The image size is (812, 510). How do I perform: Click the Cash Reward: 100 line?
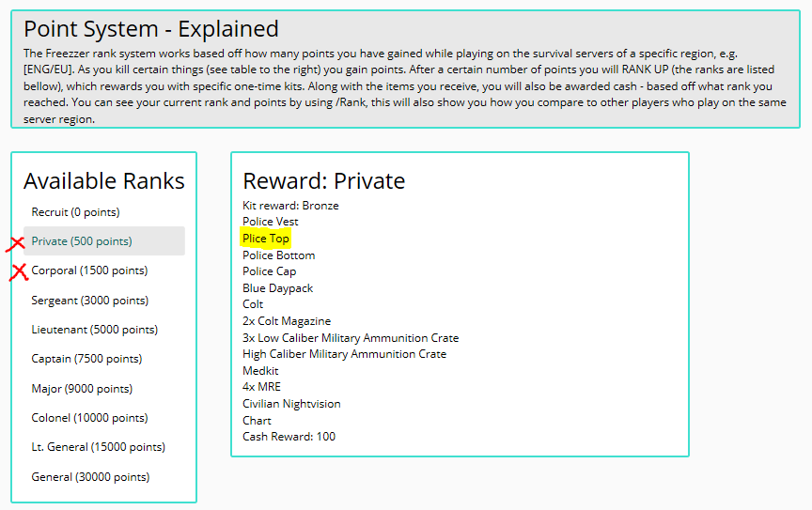289,437
